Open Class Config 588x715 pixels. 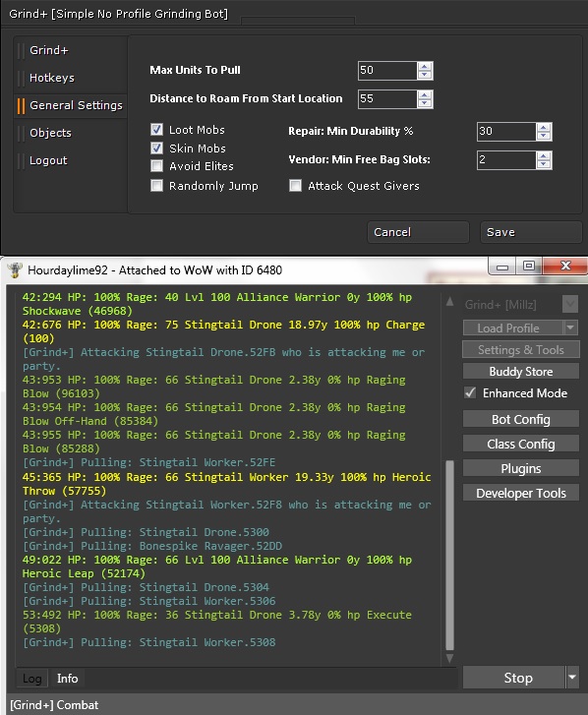[521, 444]
